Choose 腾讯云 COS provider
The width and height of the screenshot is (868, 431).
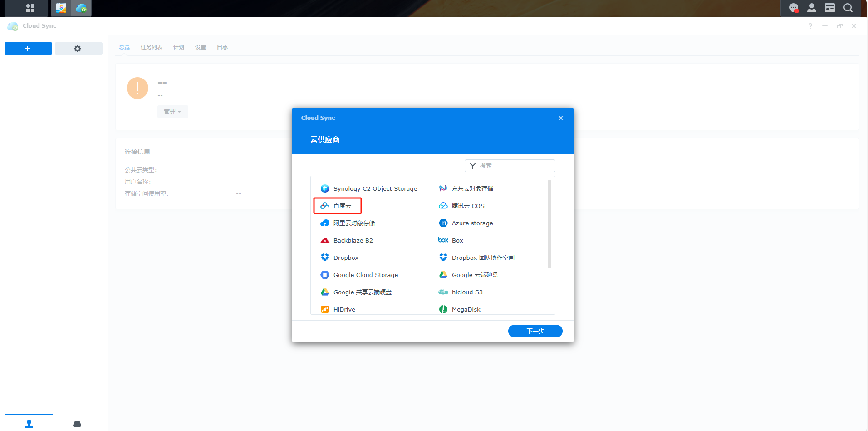point(462,206)
